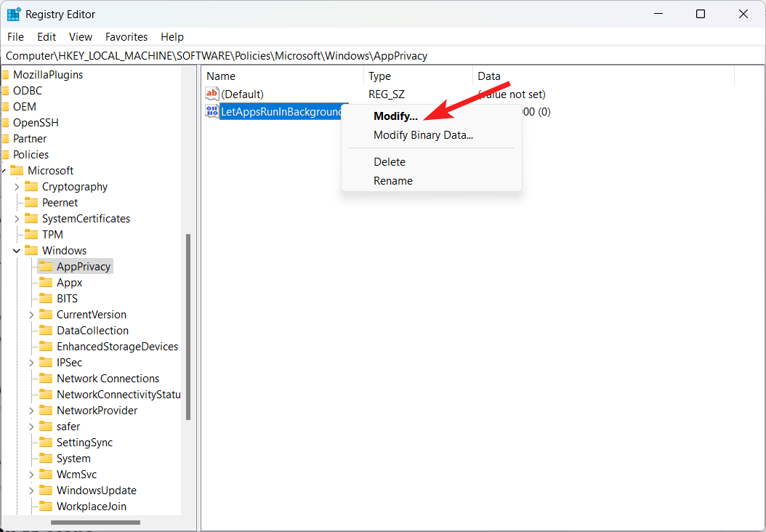Sort values by the Data column header

click(604, 76)
